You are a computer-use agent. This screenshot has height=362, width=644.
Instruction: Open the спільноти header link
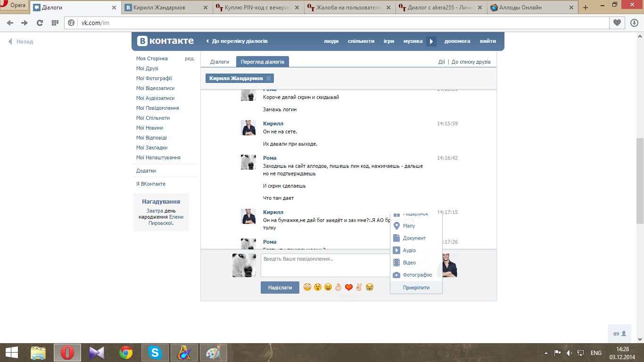(x=361, y=41)
